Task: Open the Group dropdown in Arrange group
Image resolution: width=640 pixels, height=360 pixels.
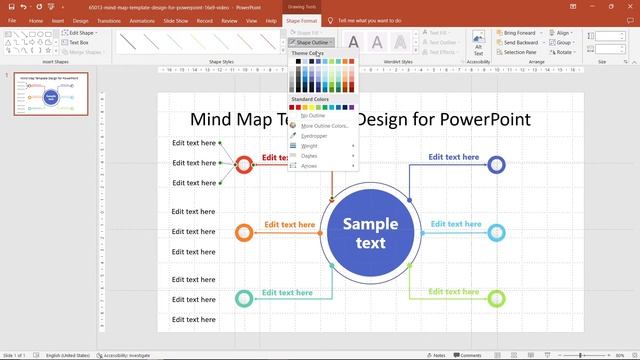Action: tap(562, 42)
